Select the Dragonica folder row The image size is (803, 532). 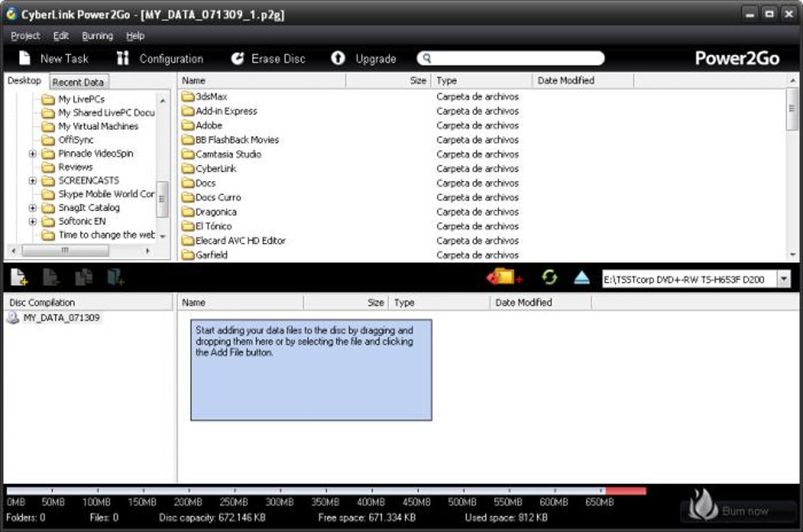point(216,212)
